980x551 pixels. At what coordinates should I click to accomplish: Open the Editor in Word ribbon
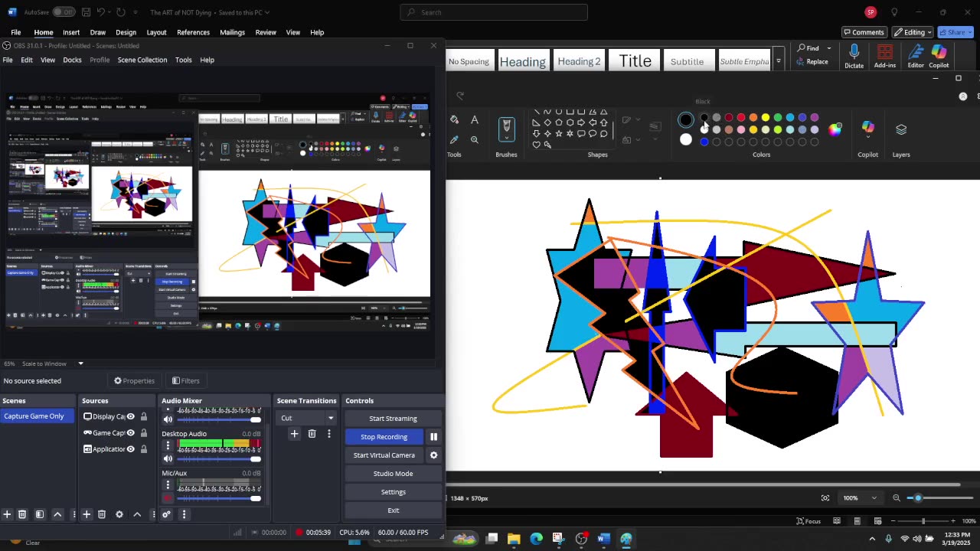click(x=916, y=56)
